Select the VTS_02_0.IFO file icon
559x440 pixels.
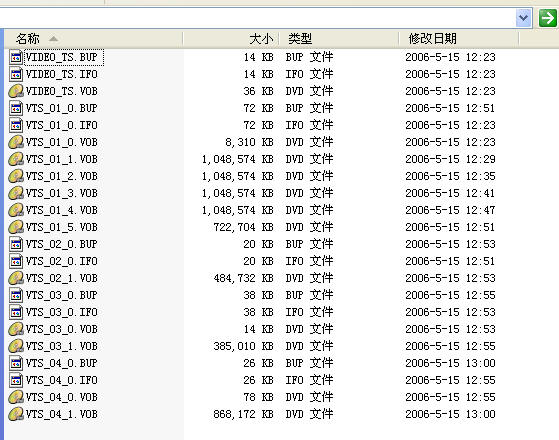(x=16, y=261)
